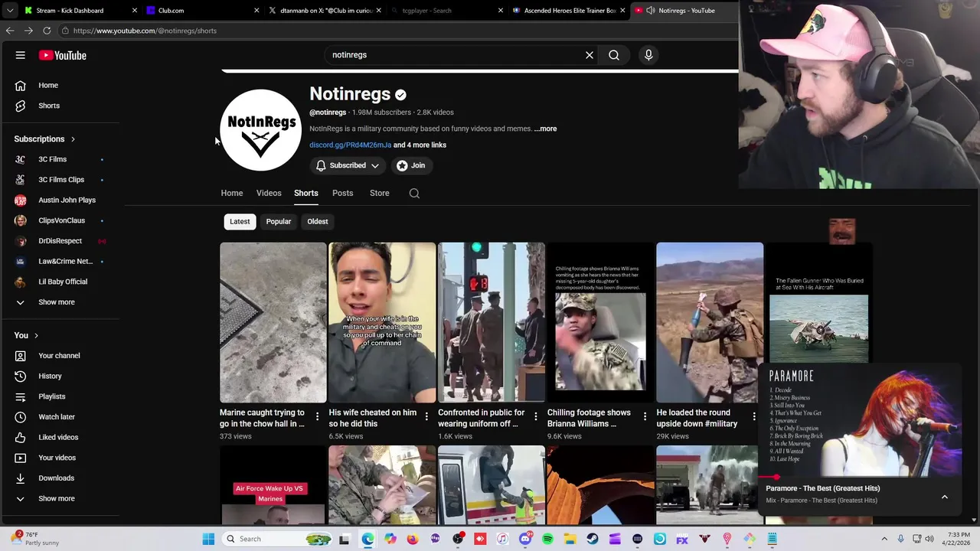980x551 pixels.
Task: Open the Windows Start menu
Action: (208, 539)
